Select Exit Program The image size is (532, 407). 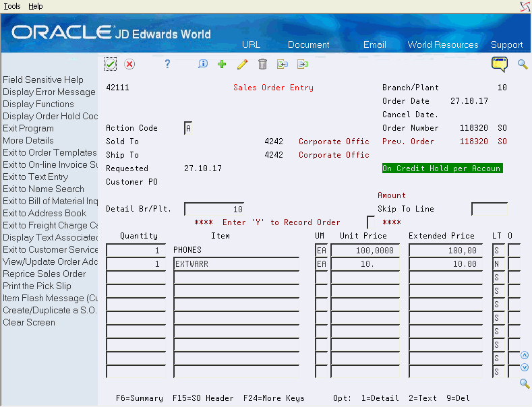[28, 128]
